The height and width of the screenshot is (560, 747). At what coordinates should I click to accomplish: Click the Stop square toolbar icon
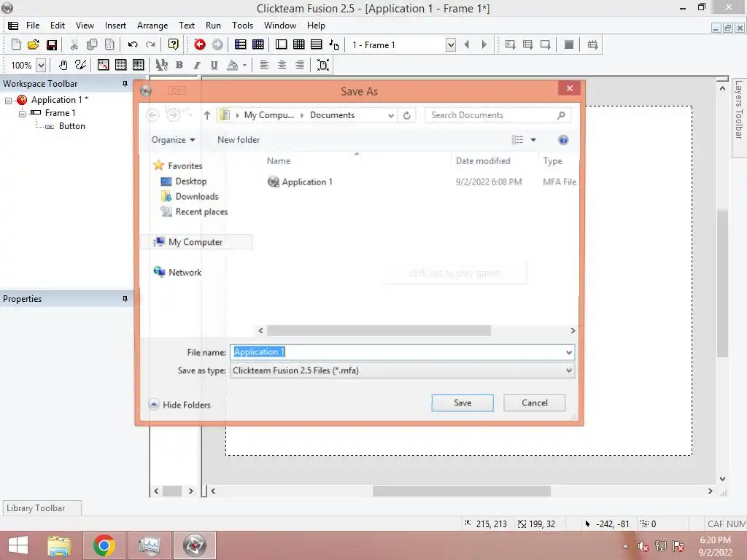click(x=569, y=44)
